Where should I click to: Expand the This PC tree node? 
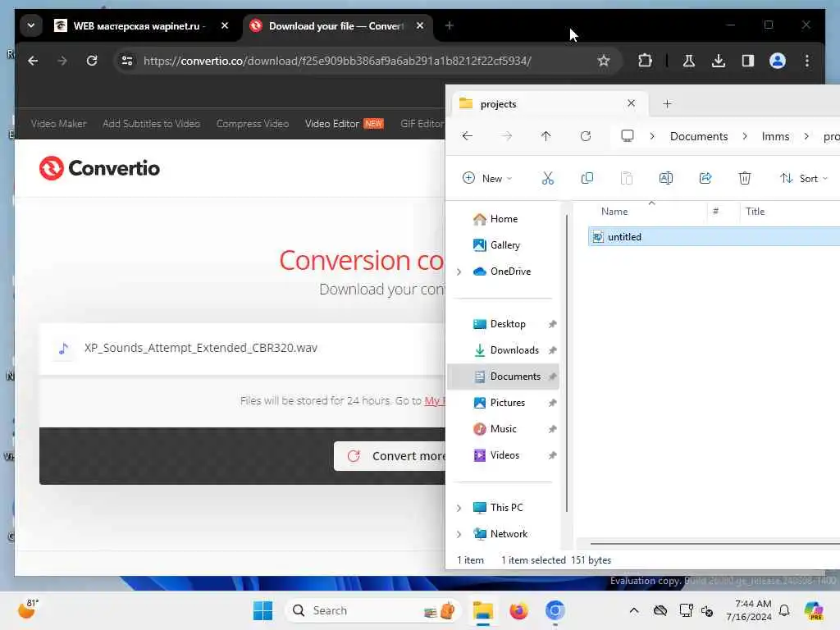[459, 508]
